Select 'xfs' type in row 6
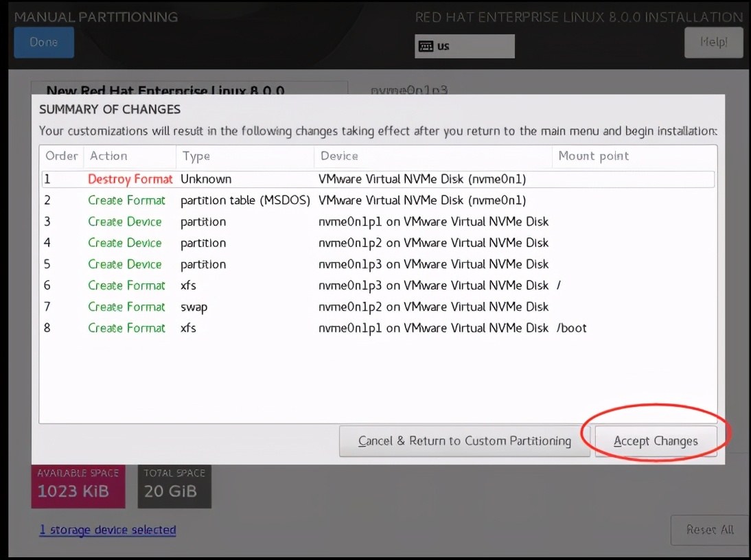This screenshot has width=751, height=560. (x=188, y=285)
